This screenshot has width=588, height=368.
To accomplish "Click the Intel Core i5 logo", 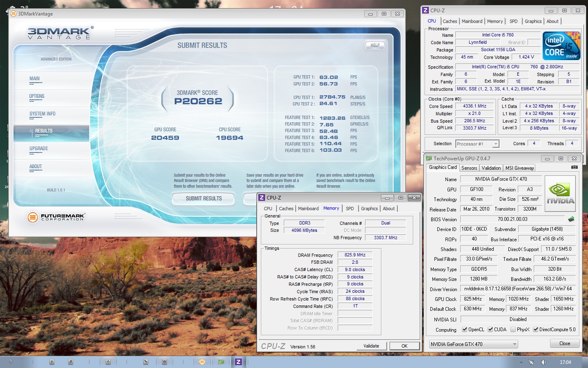I will click(x=561, y=46).
